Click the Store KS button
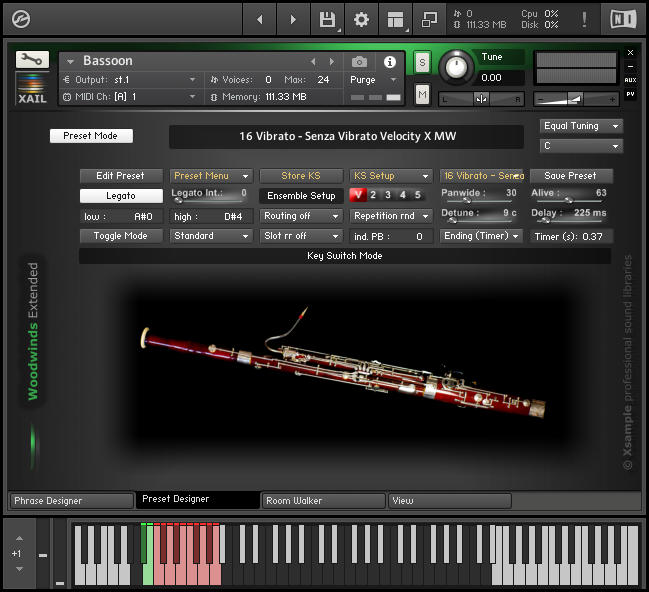Image resolution: width=649 pixels, height=592 pixels. [301, 176]
